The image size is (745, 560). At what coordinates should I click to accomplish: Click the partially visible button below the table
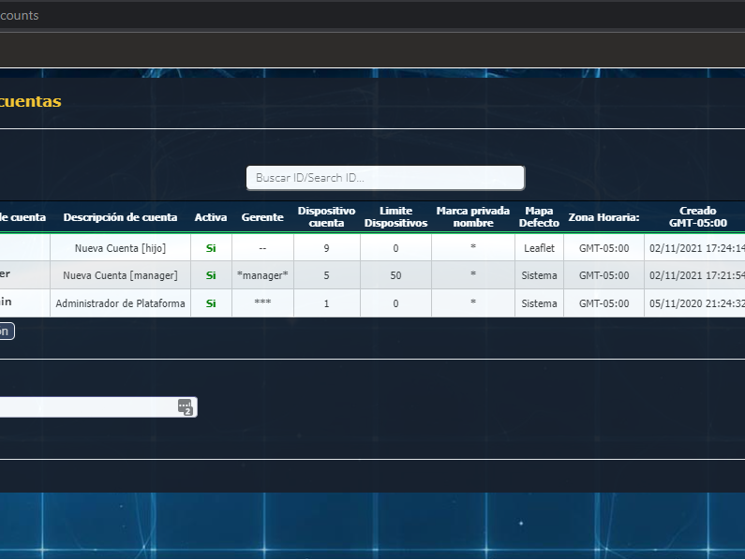point(6,331)
